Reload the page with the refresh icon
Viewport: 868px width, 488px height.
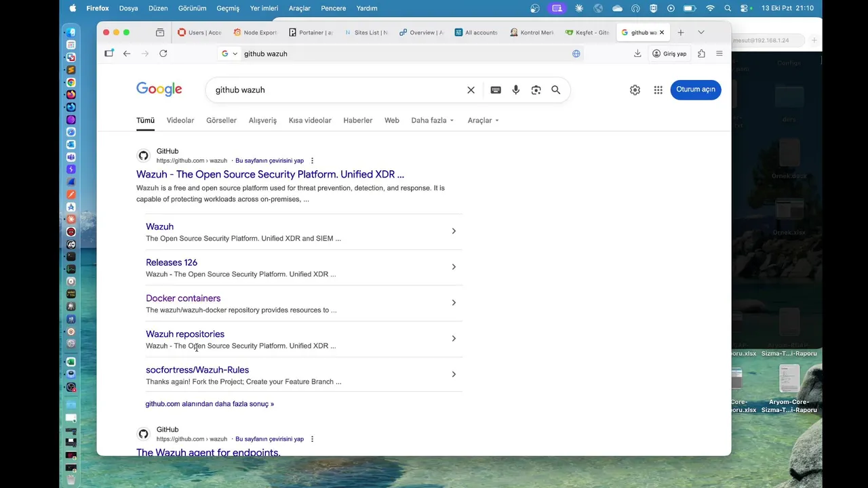(163, 54)
